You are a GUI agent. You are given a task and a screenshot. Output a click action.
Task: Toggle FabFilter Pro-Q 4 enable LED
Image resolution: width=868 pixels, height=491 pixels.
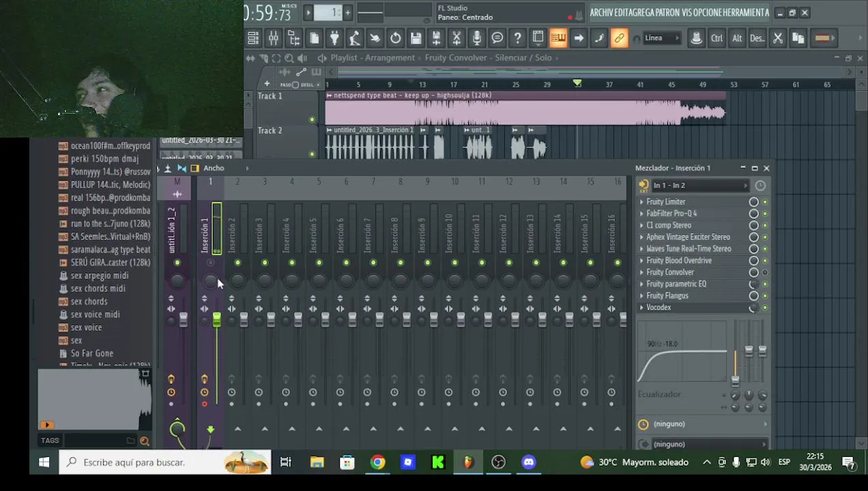point(765,213)
